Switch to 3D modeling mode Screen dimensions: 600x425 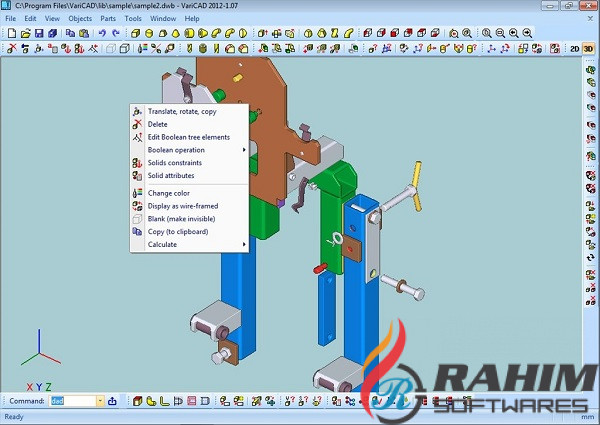pos(588,49)
